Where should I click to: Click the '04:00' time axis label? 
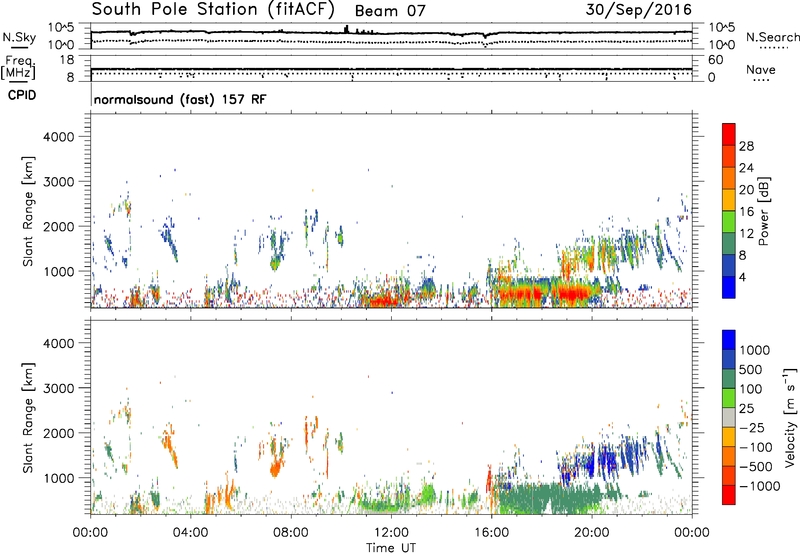coord(190,533)
